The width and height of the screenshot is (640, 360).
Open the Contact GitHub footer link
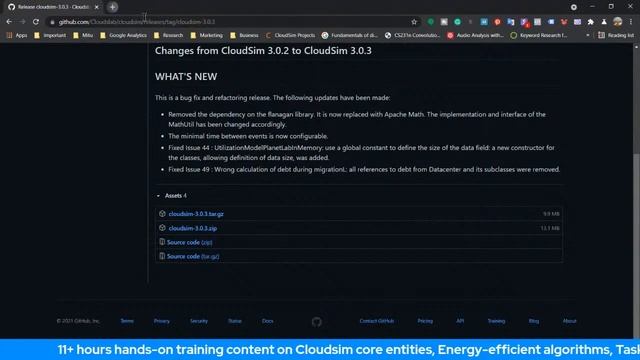tap(377, 321)
